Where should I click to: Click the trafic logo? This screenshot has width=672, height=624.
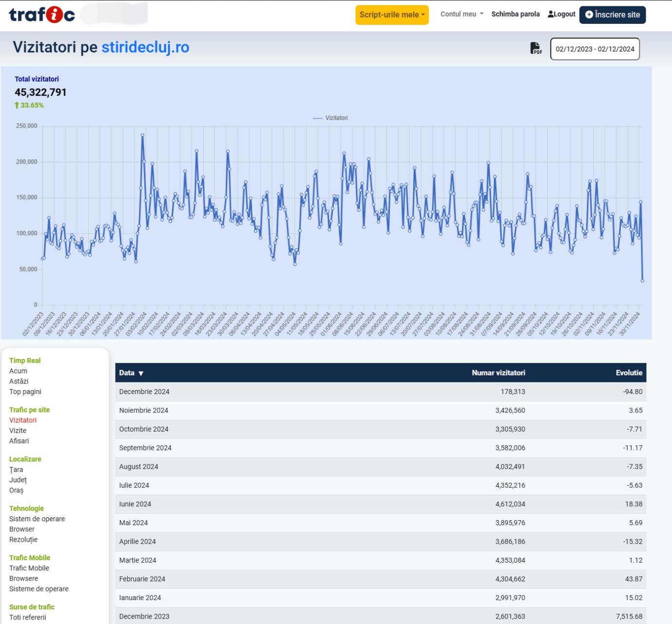point(42,15)
